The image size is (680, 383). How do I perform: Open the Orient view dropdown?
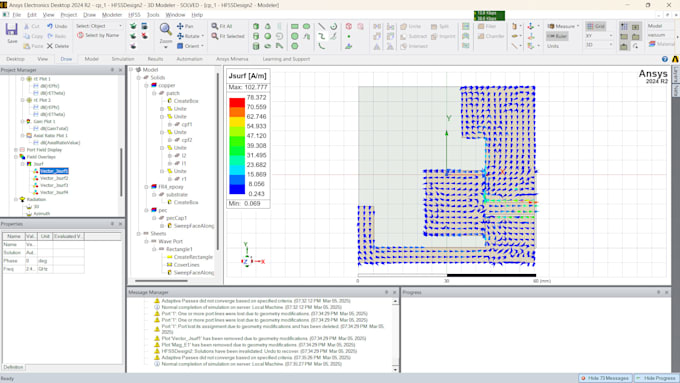pyautogui.click(x=190, y=46)
